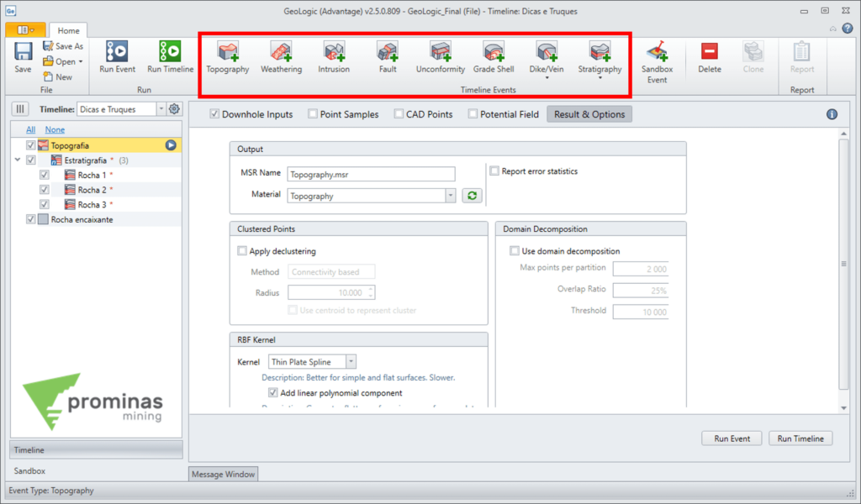
Task: Click the None selection link
Action: click(x=55, y=129)
